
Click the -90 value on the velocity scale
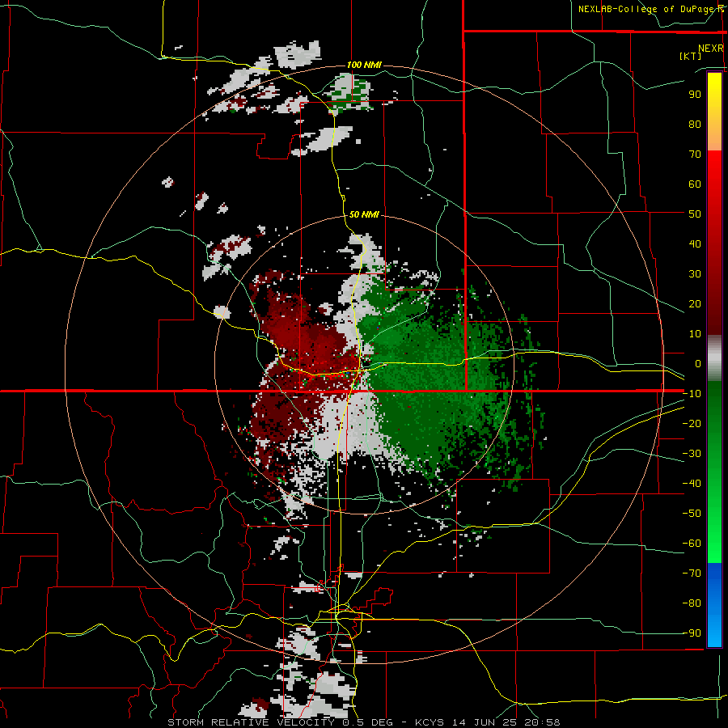pyautogui.click(x=692, y=633)
